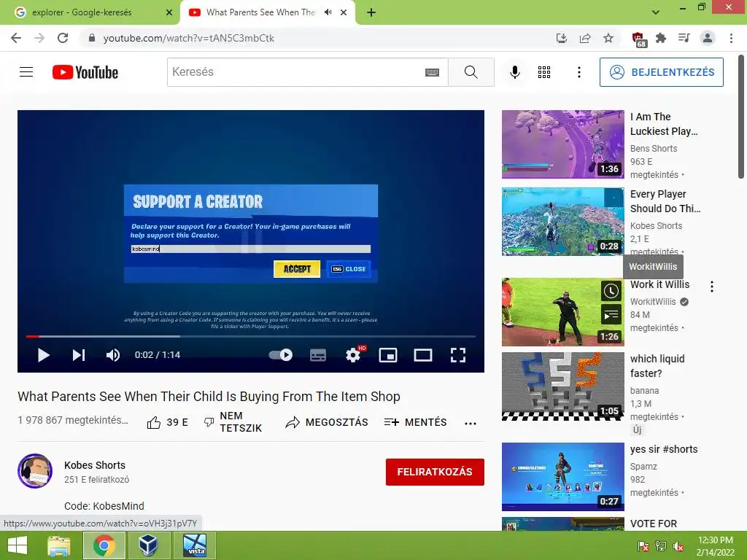Switch to miniplayer mode
Image resolution: width=747 pixels, height=560 pixels.
[x=388, y=355]
